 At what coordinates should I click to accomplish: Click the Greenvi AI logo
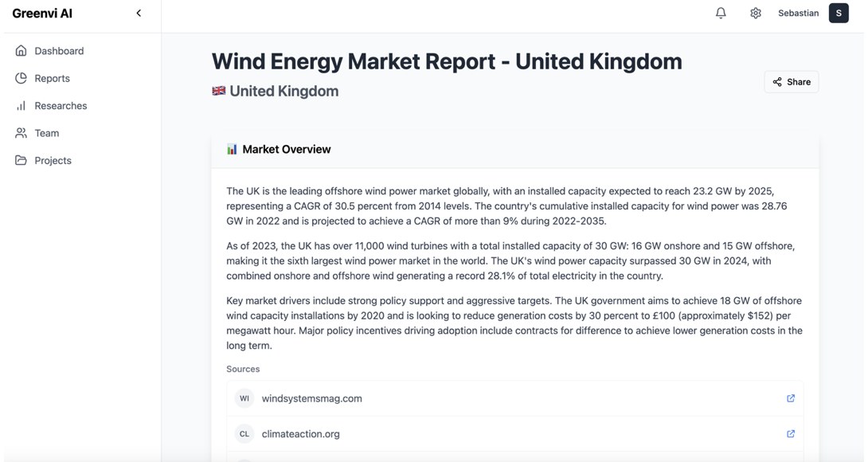coord(42,14)
